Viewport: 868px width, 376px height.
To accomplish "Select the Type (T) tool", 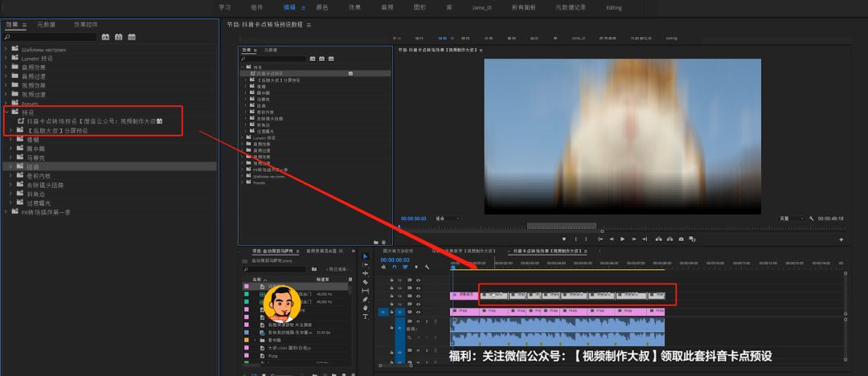I will click(366, 317).
